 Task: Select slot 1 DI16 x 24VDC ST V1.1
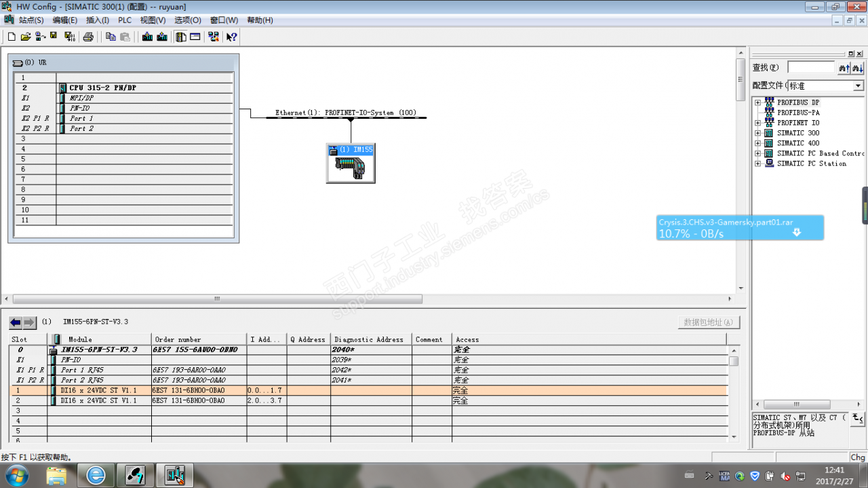click(x=369, y=391)
